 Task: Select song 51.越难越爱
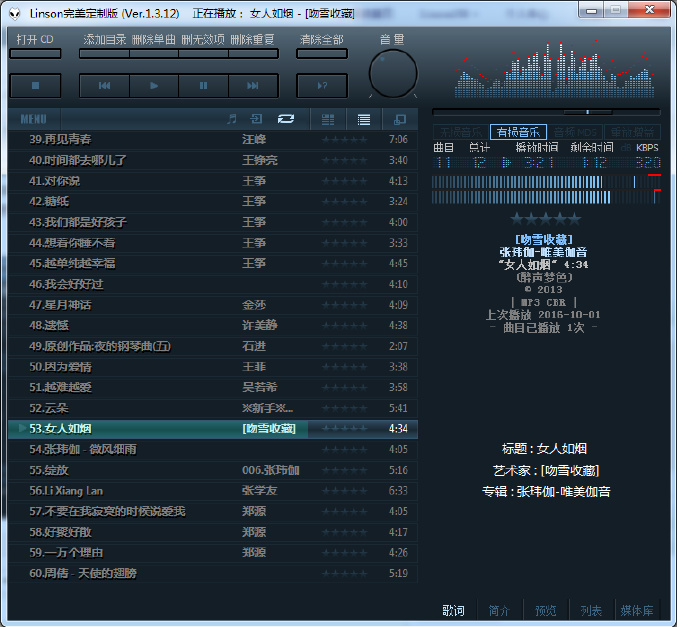coord(213,388)
